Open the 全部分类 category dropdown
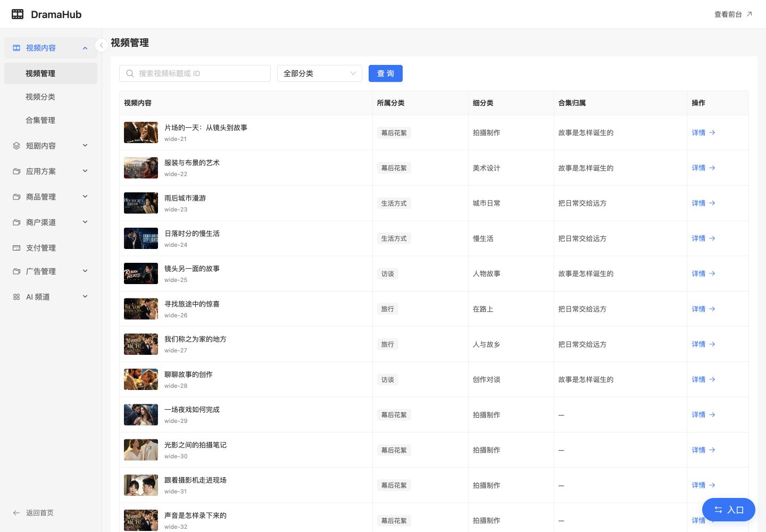766x532 pixels. tap(320, 73)
